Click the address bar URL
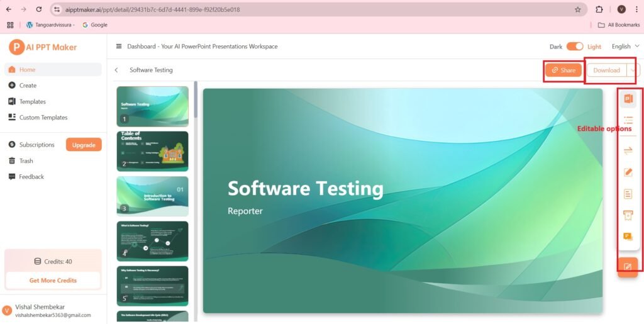The image size is (644, 324). coord(152,9)
